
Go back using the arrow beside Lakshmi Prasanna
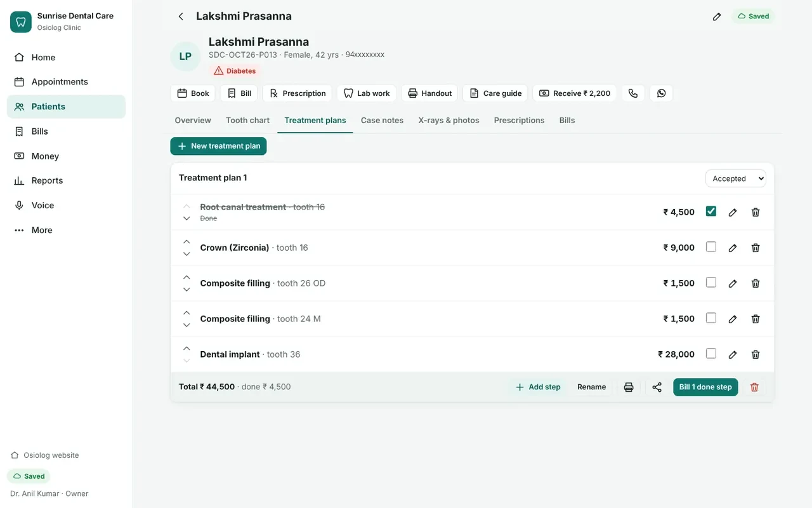(x=181, y=17)
